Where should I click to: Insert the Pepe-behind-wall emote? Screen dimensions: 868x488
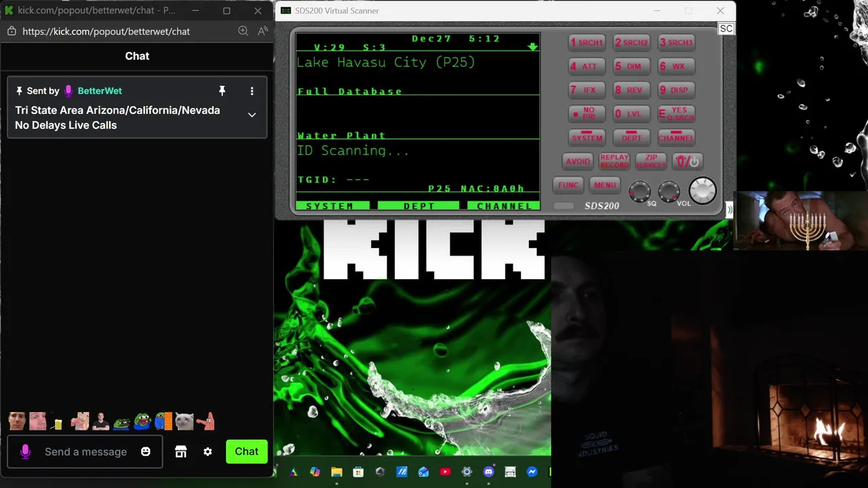tap(163, 422)
